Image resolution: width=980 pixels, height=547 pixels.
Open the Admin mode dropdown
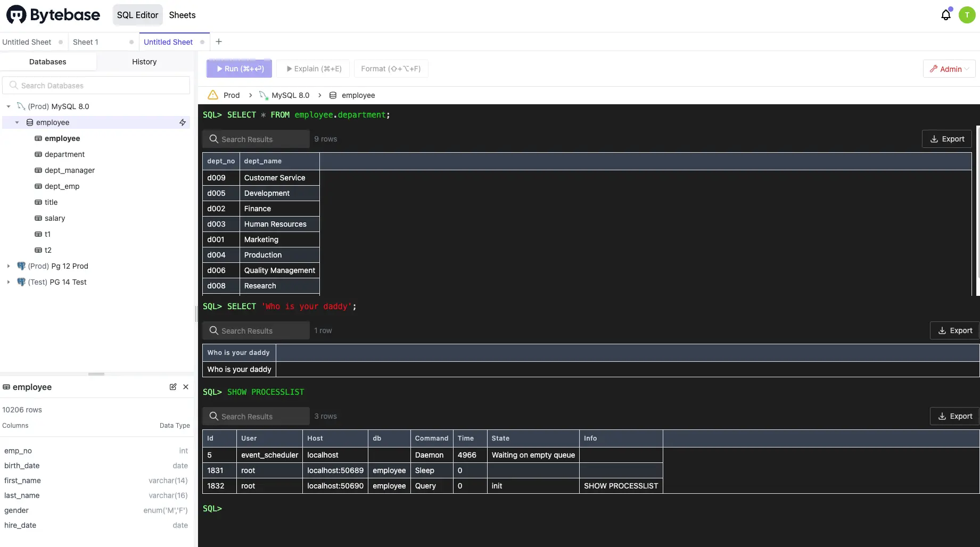tap(949, 69)
